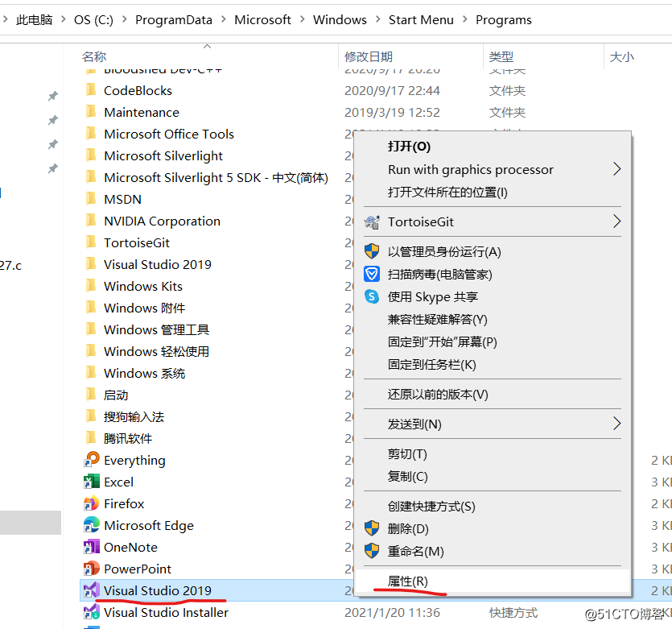
Task: Sort by 修改日期 column header
Action: pos(369,56)
